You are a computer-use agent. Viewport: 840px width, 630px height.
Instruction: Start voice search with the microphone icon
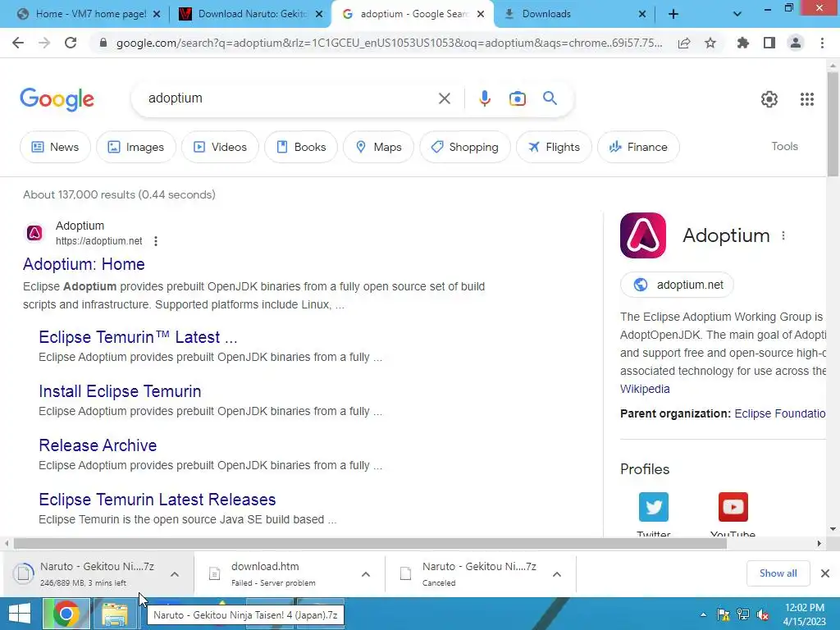[484, 98]
